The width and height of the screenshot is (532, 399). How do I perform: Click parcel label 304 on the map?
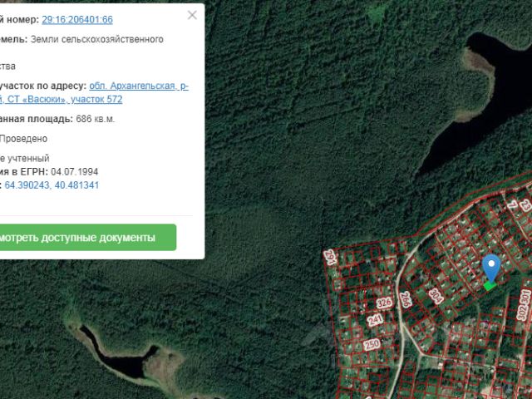tap(436, 295)
